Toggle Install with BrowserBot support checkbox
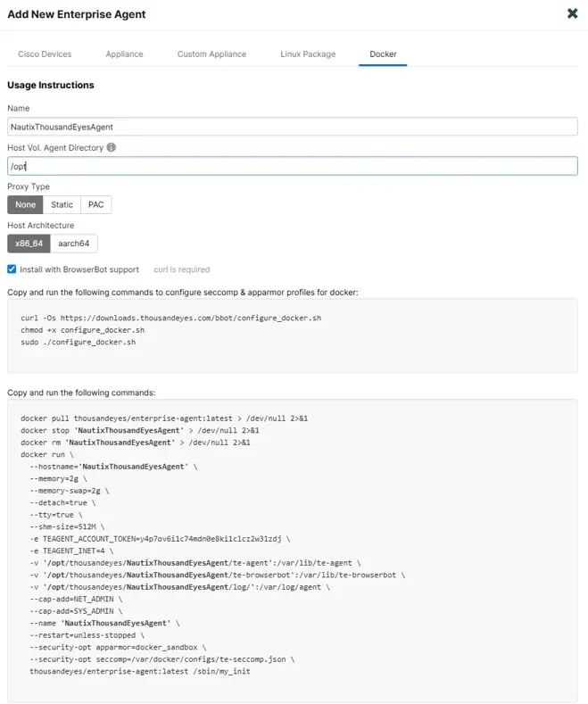This screenshot has width=588, height=704. point(12,269)
